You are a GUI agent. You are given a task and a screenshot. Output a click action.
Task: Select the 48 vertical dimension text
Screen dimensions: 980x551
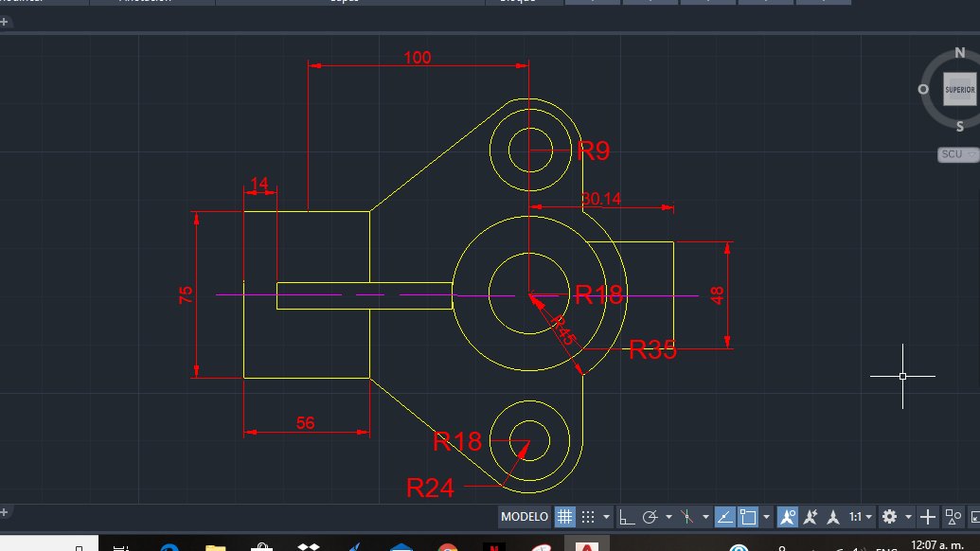tap(717, 294)
